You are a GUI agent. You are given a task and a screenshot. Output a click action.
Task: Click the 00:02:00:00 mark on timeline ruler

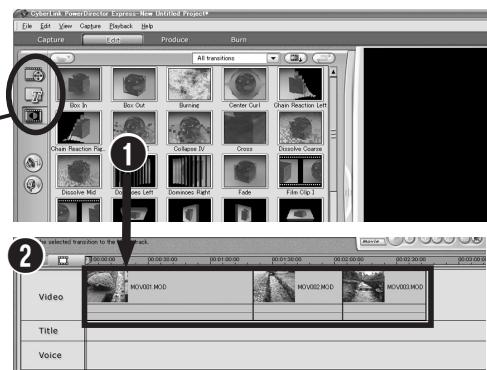click(349, 259)
